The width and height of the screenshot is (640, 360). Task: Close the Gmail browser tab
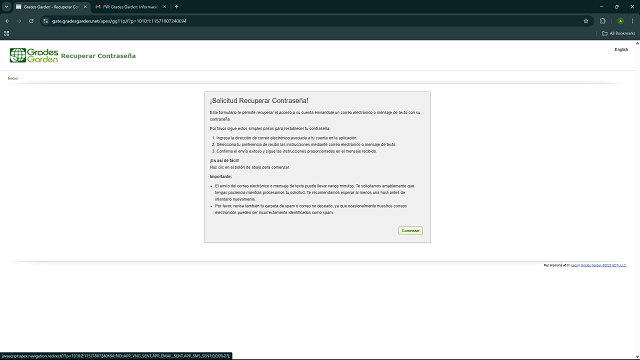(164, 7)
